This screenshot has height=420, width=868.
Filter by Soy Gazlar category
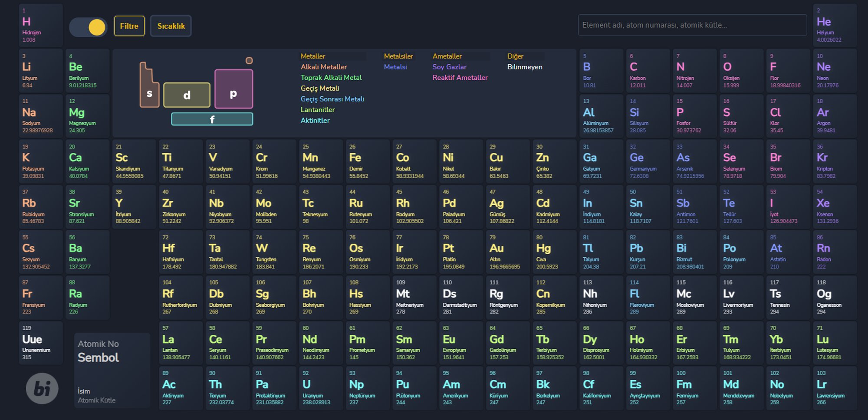(x=449, y=67)
